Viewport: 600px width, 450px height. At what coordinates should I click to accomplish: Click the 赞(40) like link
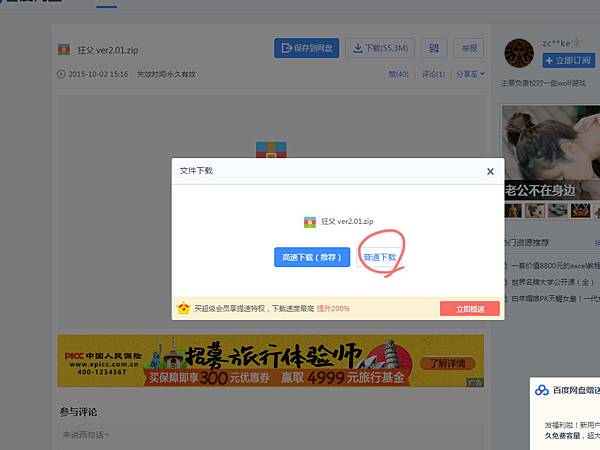tap(398, 74)
